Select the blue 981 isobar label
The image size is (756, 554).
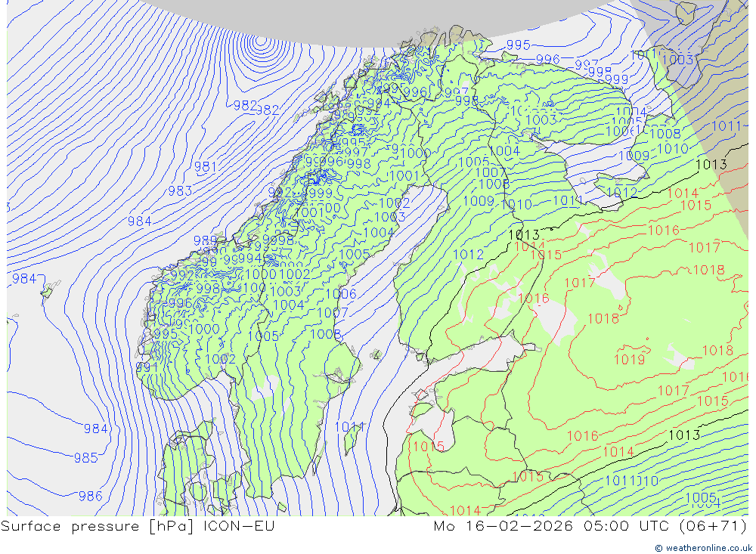[x=206, y=167]
